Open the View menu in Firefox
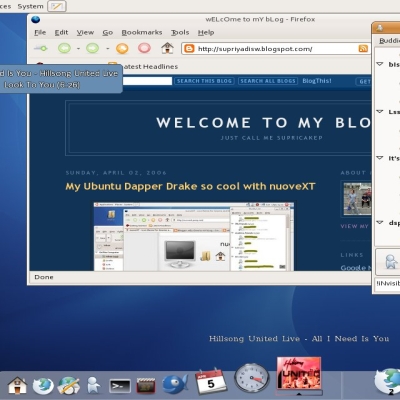 pyautogui.click(x=85, y=32)
